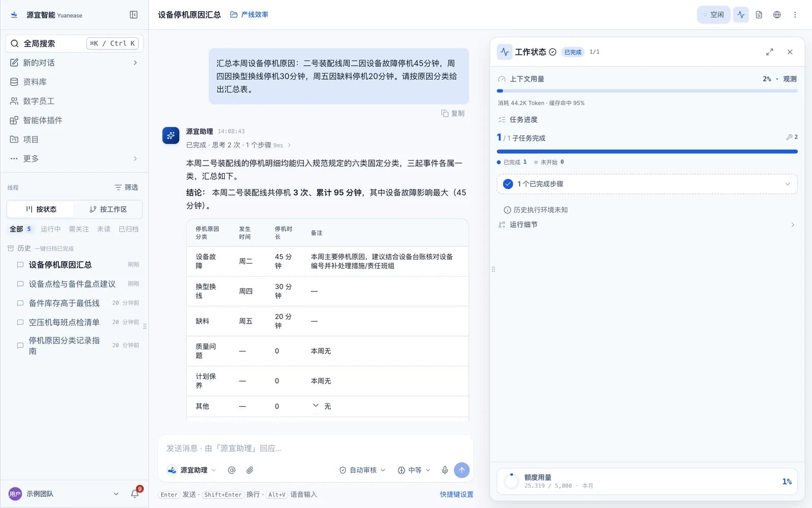Click 一键归档已完成 link
Viewport: 812px width, 508px height.
[x=54, y=248]
